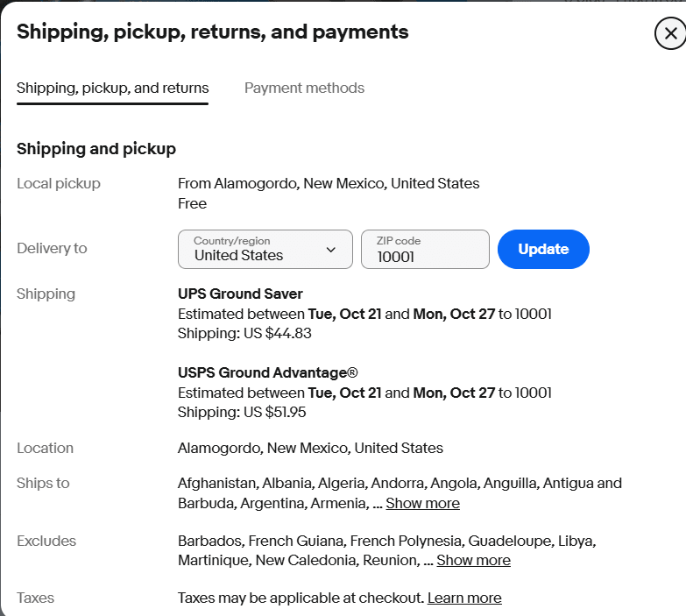Open the Learn more link about taxes
The height and width of the screenshot is (616, 686).
tap(464, 598)
